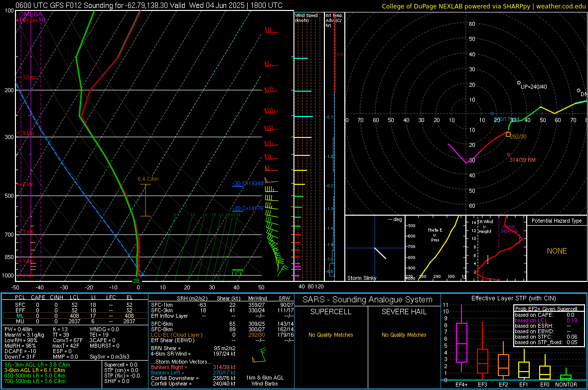Click the CINH column header
The image size is (588, 390).
pos(56,297)
